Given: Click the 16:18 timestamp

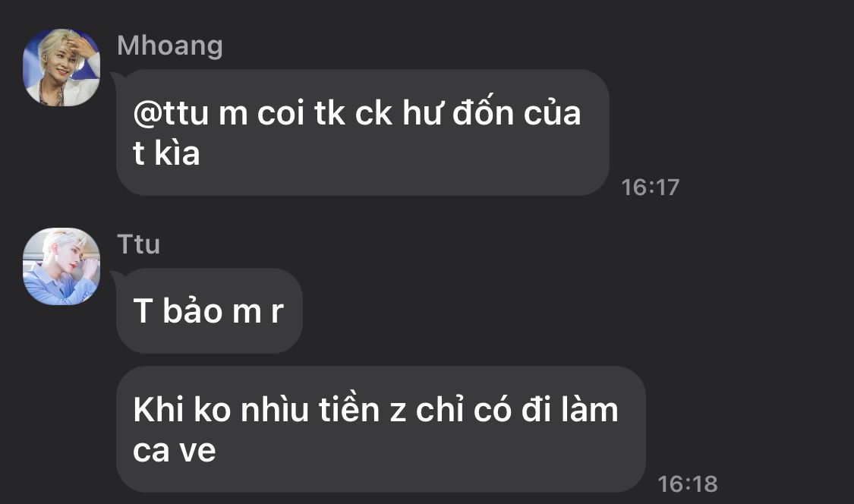Looking at the screenshot, I should pos(687,484).
